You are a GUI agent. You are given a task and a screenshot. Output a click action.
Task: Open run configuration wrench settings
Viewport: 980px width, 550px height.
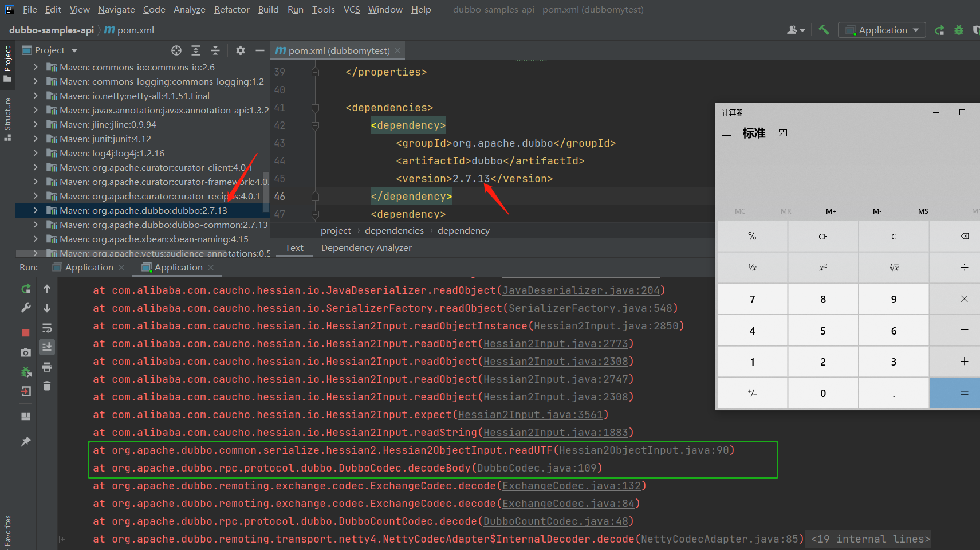pos(26,308)
